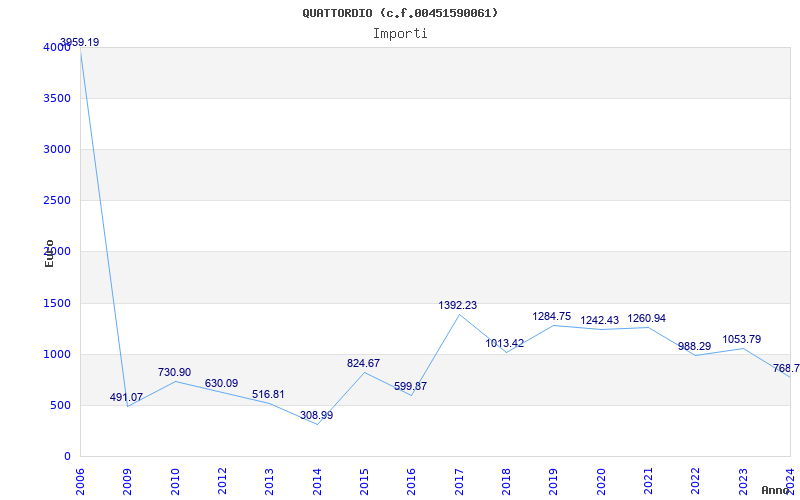The width and height of the screenshot is (800, 500).
Task: Click the 2014 x-axis year label
Action: [x=317, y=481]
